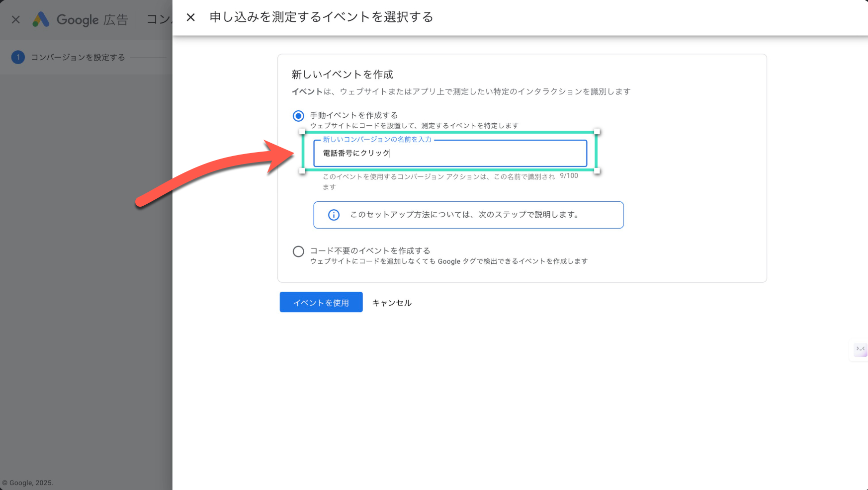This screenshot has width=868, height=490.
Task: Open the floating widget on the right edge
Action: 860,349
